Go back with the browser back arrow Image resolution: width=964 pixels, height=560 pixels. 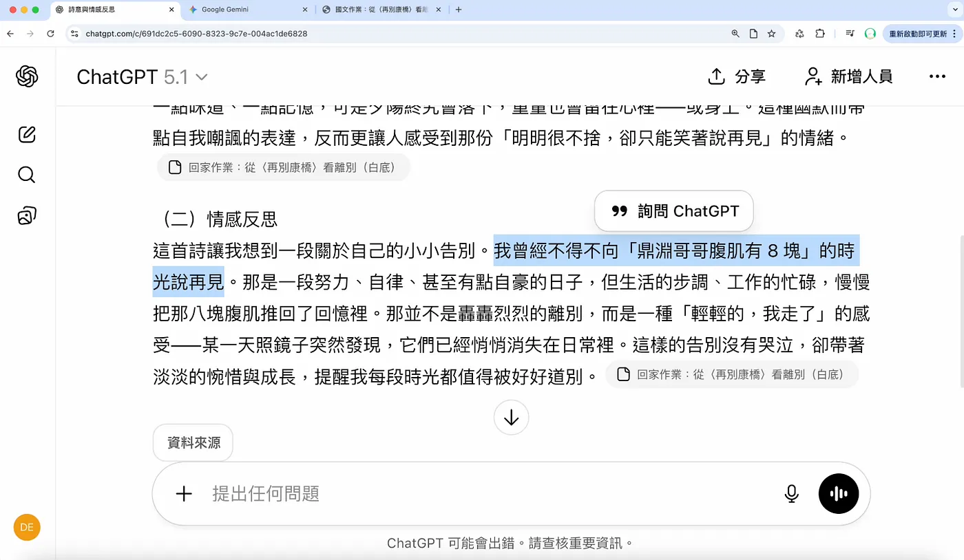10,33
